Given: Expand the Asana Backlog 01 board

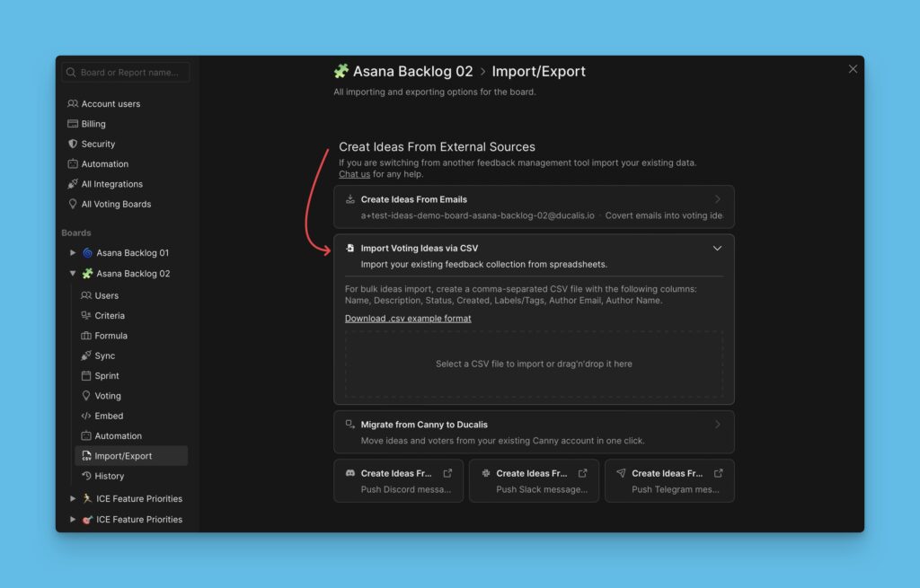Looking at the screenshot, I should [x=74, y=252].
